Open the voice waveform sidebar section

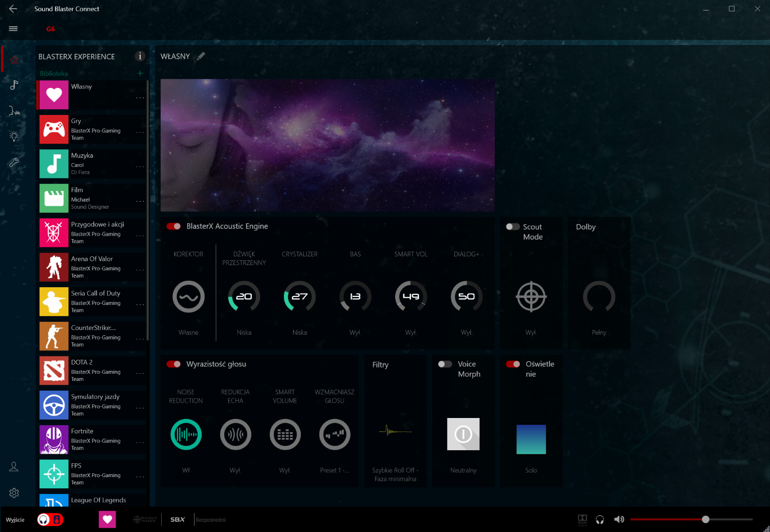14,111
